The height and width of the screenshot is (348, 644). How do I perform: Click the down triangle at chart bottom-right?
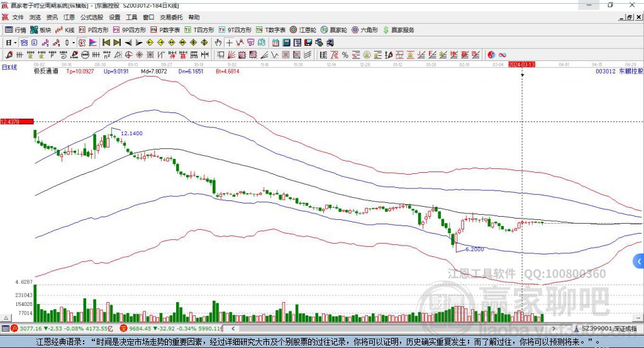638,318
